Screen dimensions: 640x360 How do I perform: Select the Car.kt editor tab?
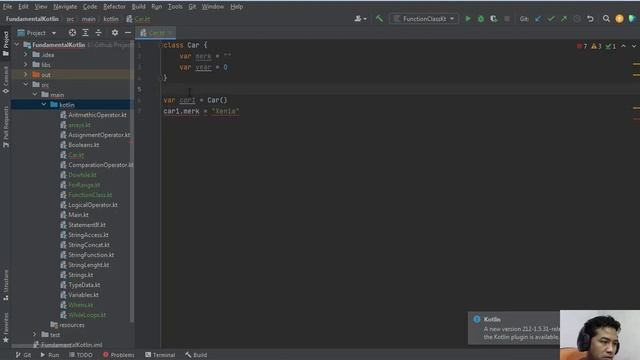pyautogui.click(x=156, y=33)
